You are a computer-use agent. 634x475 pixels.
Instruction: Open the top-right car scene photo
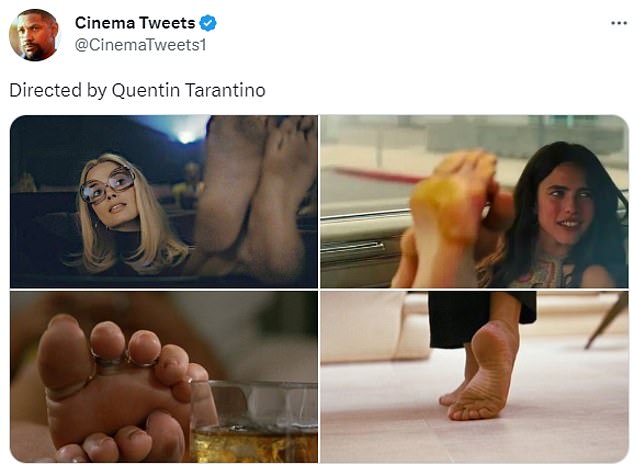coord(474,201)
